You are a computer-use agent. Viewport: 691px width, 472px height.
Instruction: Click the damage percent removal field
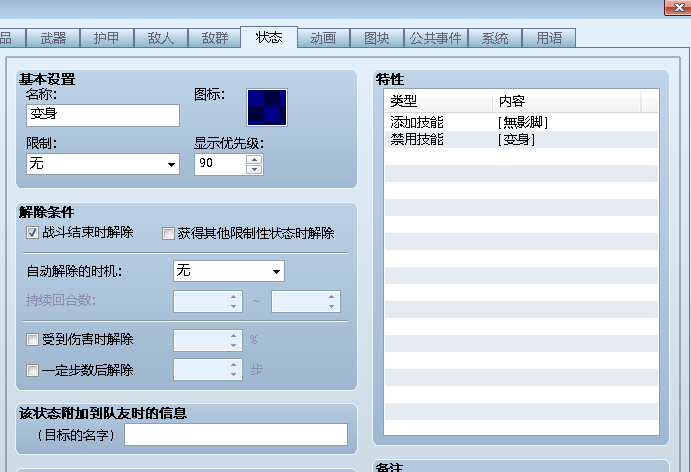coord(208,341)
